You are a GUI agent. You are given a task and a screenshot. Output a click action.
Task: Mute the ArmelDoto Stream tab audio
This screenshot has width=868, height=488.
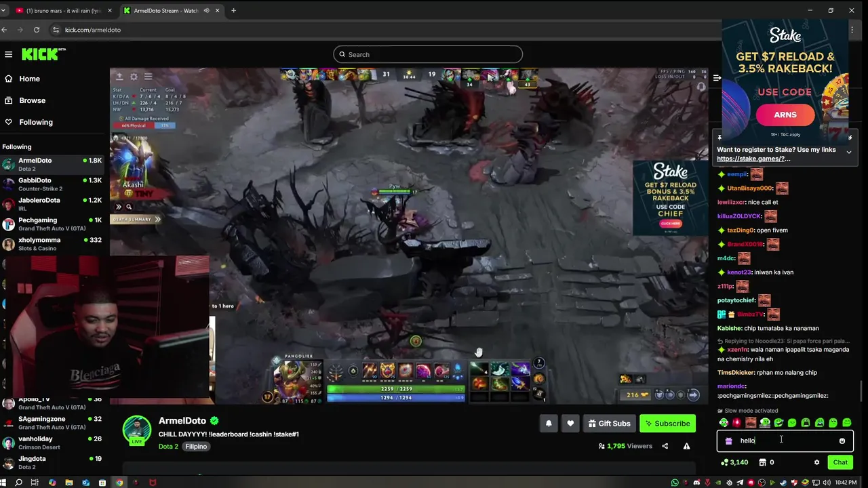coord(206,11)
